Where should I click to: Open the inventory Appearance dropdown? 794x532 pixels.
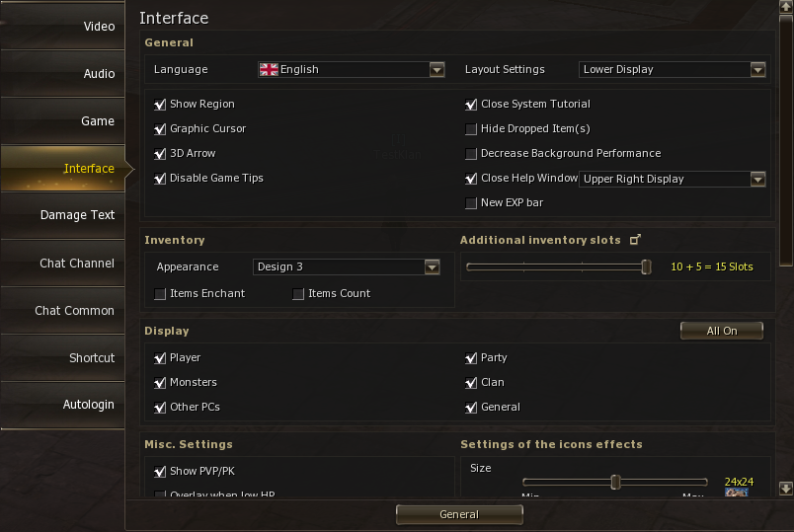point(432,267)
